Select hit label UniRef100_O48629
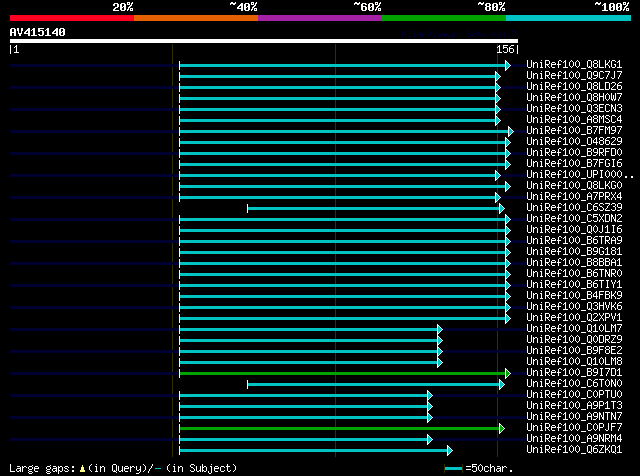The height and width of the screenshot is (476, 640). [574, 142]
